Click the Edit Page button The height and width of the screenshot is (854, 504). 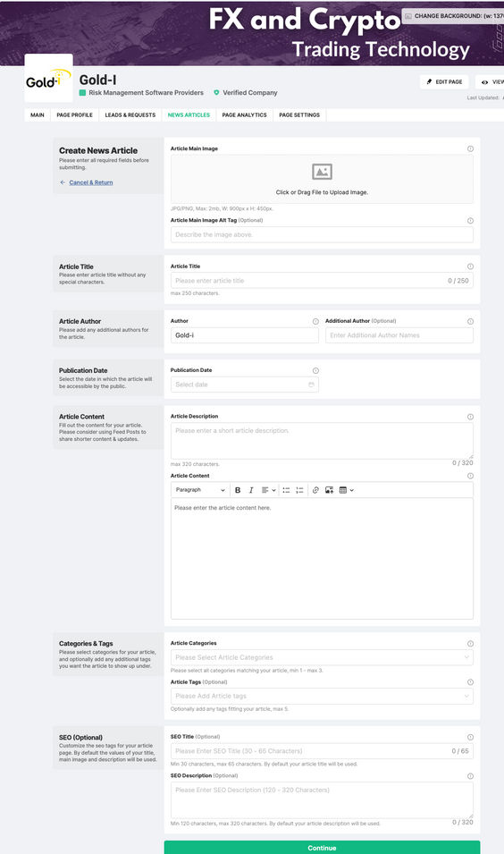tap(444, 81)
